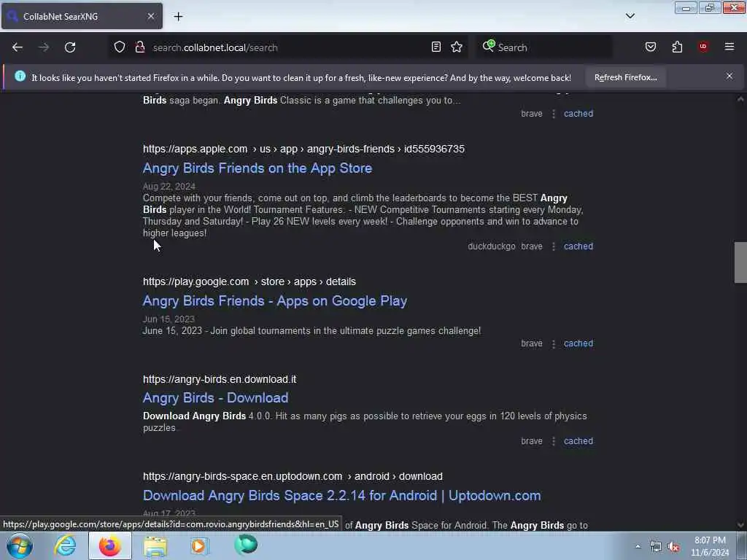Open options dots for Google Play result
This screenshot has height=560, width=747.
554,343
